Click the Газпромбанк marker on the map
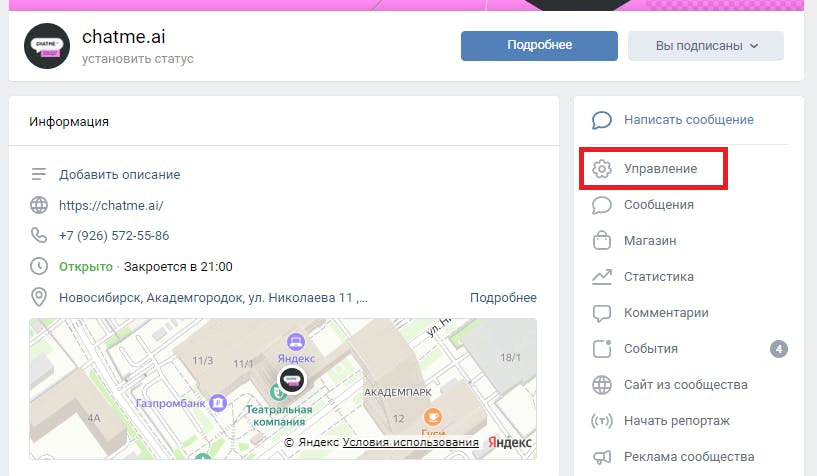This screenshot has height=476, width=817. click(218, 403)
